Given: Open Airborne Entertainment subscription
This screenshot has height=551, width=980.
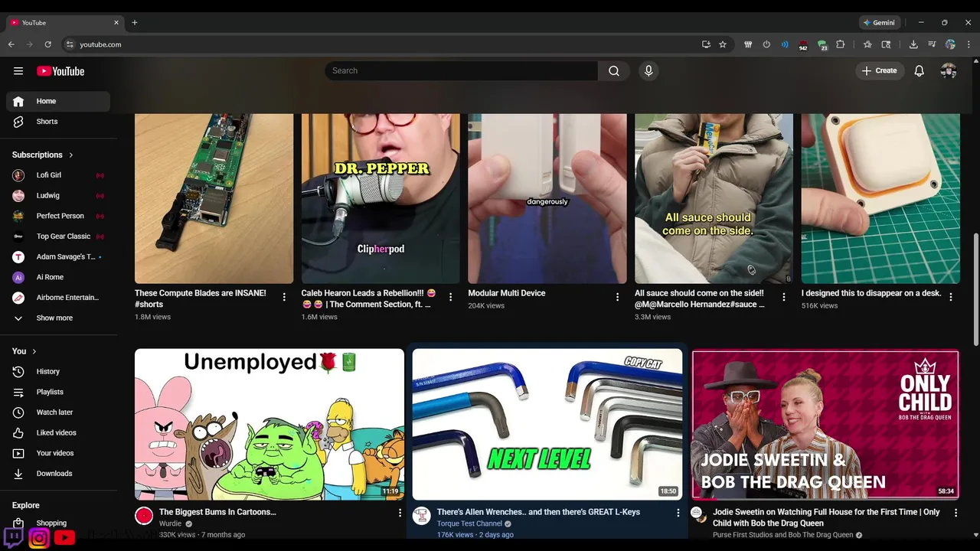Looking at the screenshot, I should [58, 298].
